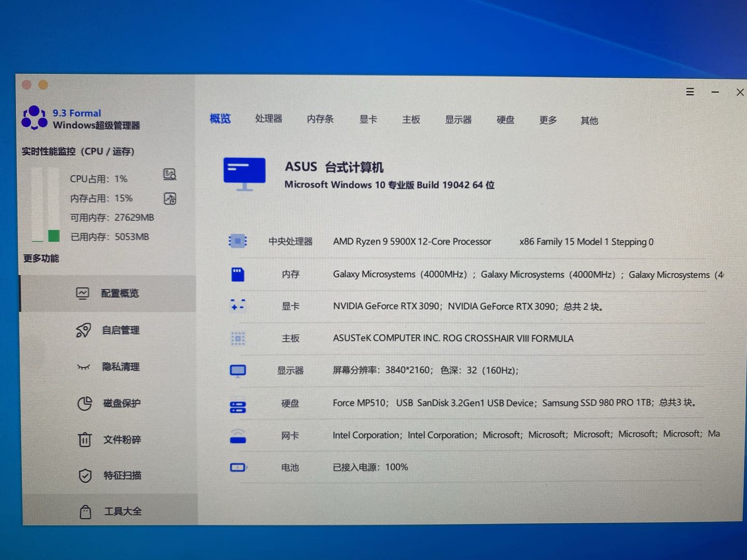
Task: Click the 隐私清理 eye icon
Action: [84, 367]
